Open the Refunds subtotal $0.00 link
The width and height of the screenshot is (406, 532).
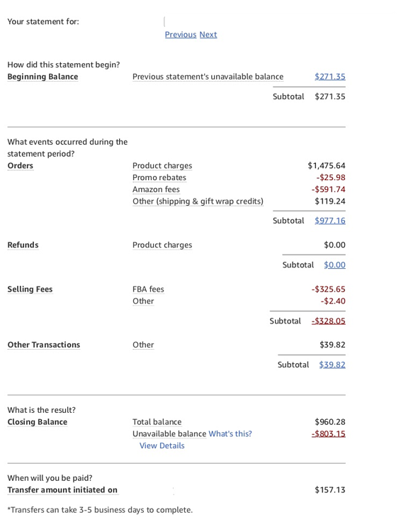[x=335, y=265]
